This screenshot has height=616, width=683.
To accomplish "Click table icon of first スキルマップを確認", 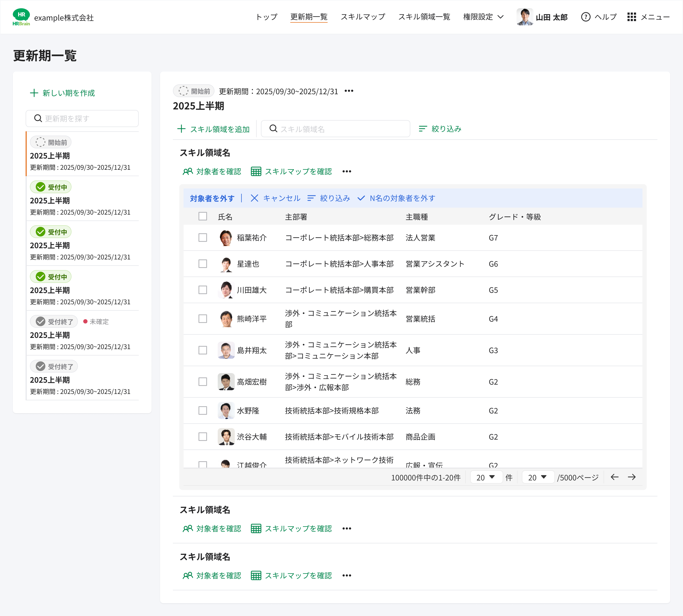I will point(256,172).
